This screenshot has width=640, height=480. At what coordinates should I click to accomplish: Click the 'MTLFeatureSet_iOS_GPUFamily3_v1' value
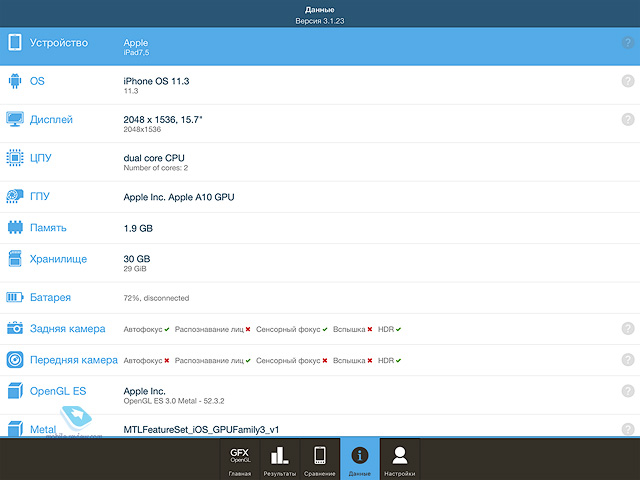[201, 429]
